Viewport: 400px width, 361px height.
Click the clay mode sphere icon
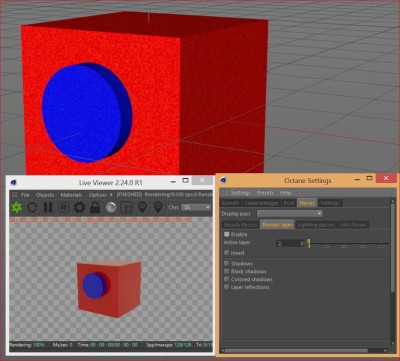111,207
